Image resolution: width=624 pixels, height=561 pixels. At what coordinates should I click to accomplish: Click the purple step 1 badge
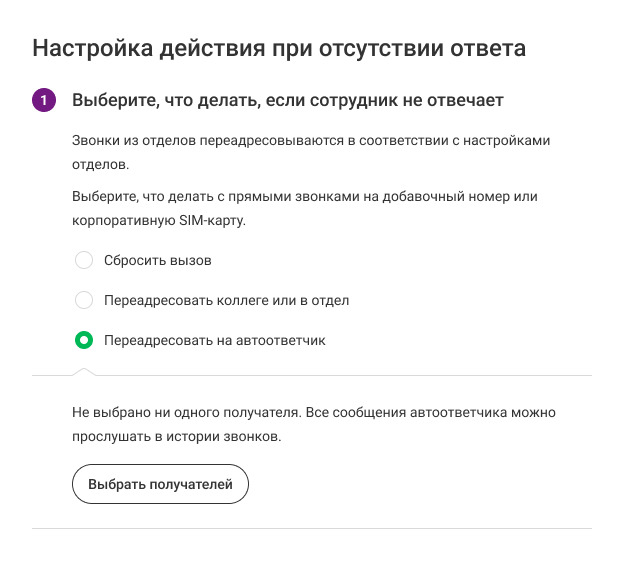44,100
